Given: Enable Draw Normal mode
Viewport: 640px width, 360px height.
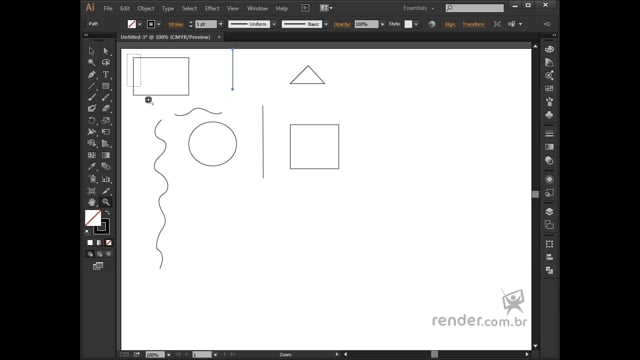Looking at the screenshot, I should pyautogui.click(x=90, y=254).
